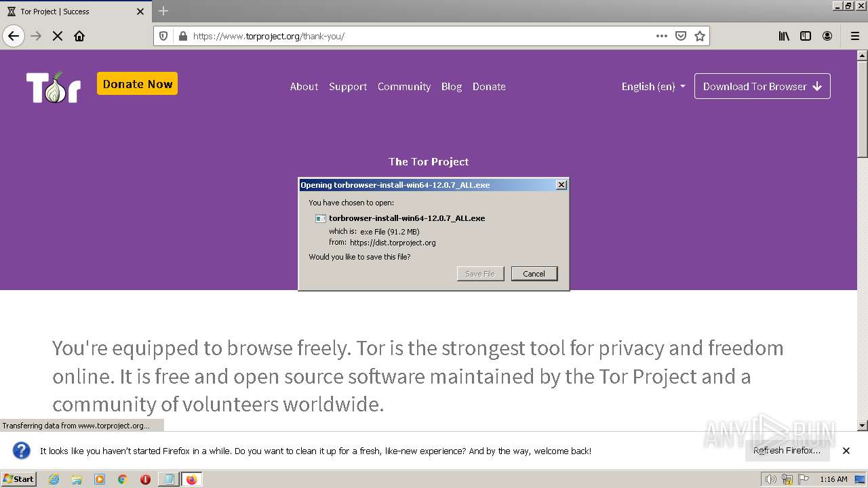Stop loading the page
Screen dimensions: 868x488
coord(58,36)
